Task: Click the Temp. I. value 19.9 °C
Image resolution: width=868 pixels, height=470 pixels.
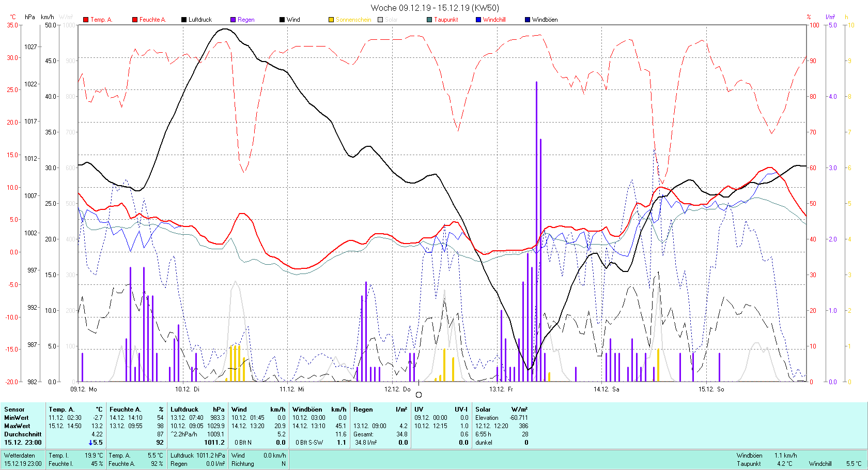Action: click(x=94, y=456)
